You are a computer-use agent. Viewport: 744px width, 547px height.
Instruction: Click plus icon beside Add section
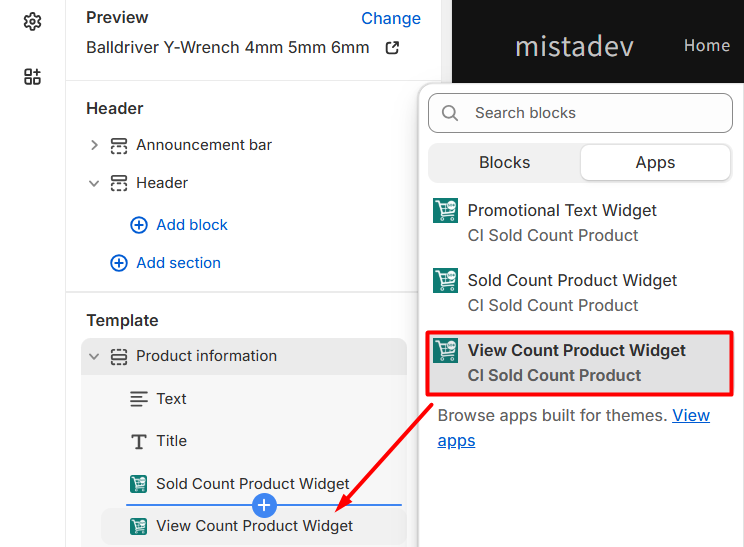coord(119,263)
